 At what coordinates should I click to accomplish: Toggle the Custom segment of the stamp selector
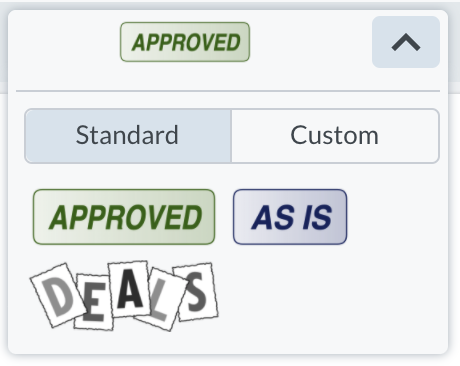[335, 136]
